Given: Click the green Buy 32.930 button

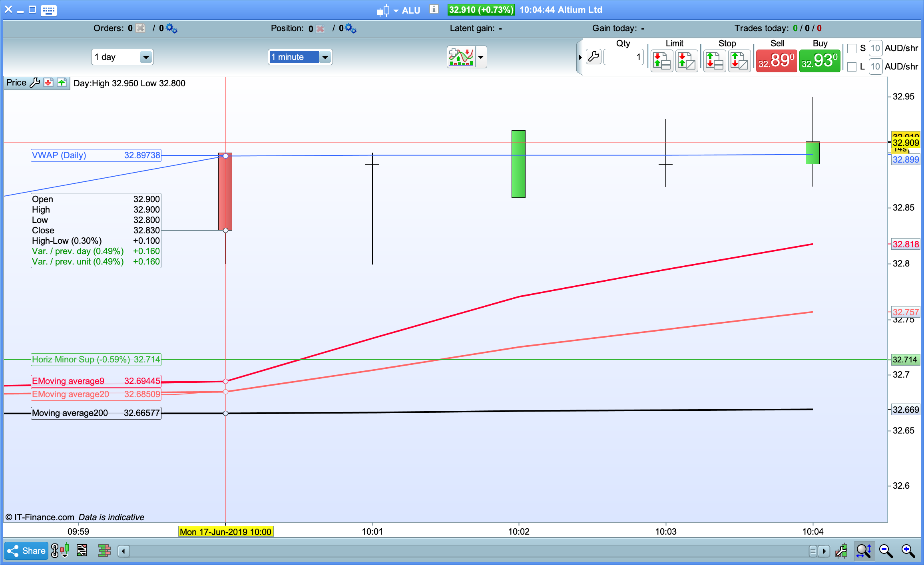Looking at the screenshot, I should [x=820, y=61].
